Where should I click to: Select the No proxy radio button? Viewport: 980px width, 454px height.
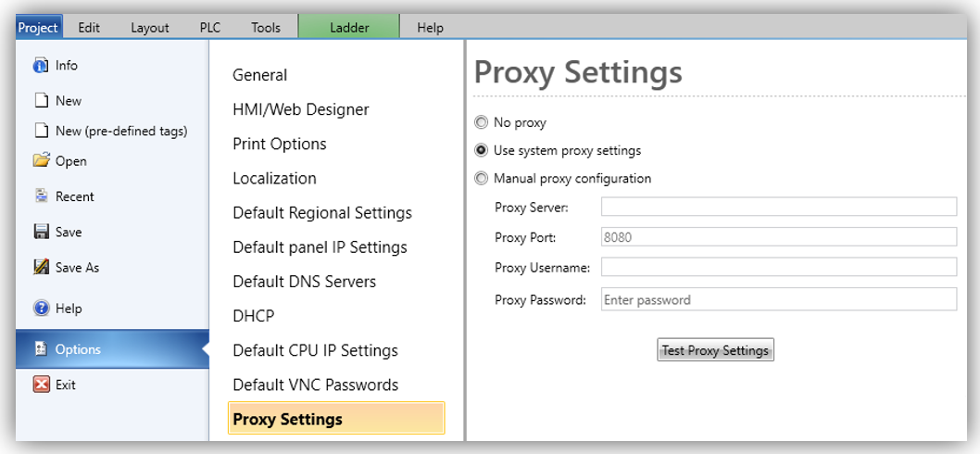coord(481,122)
